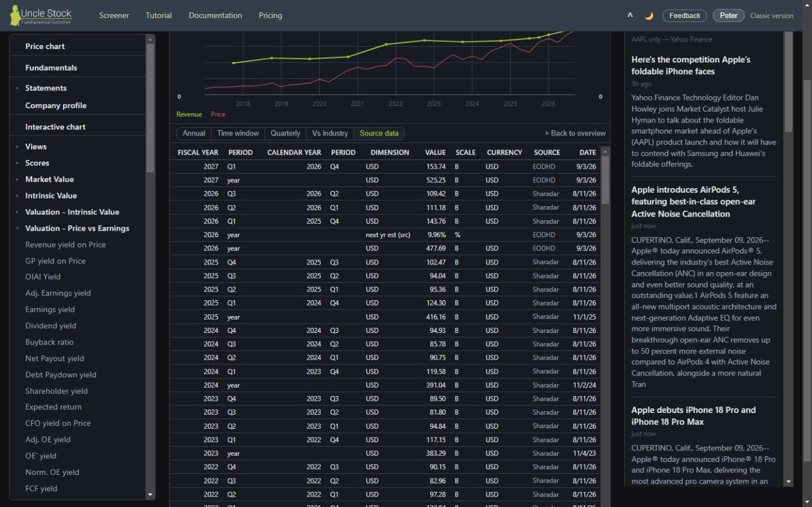The image size is (812, 507).
Task: Open the Peter account button
Action: click(728, 16)
